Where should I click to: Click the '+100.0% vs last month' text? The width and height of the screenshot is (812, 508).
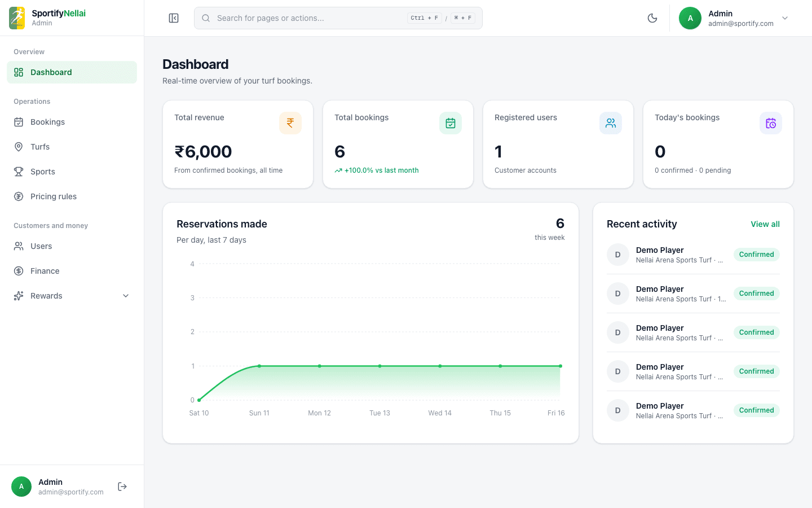pos(382,170)
